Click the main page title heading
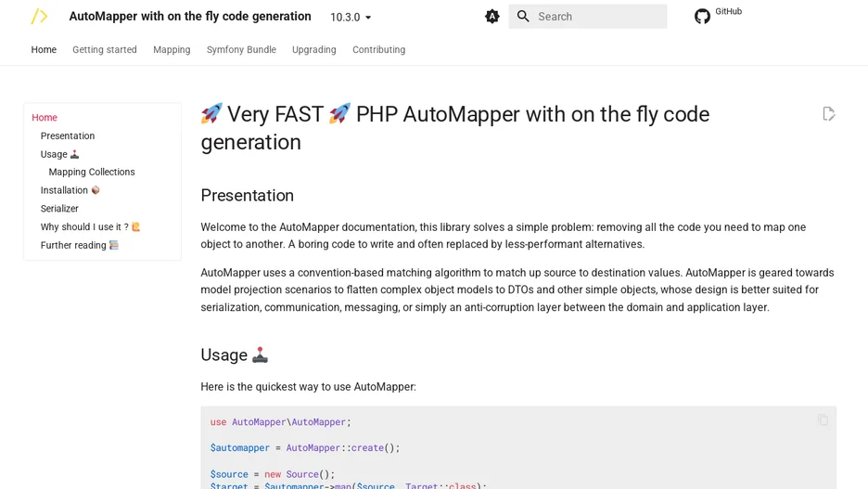 (x=455, y=128)
